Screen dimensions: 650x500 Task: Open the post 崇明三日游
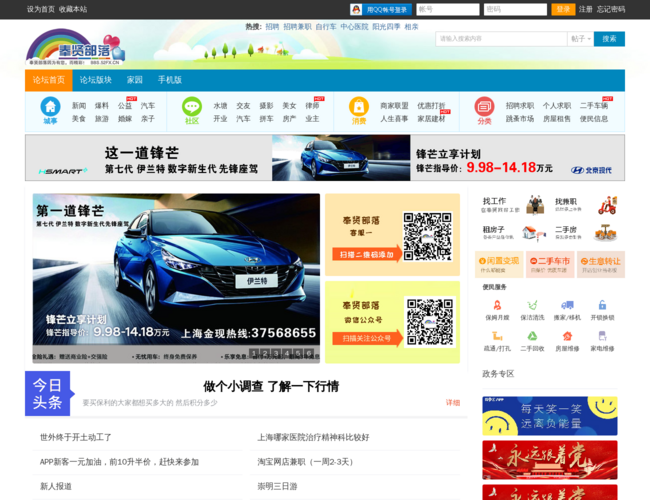tap(277, 486)
